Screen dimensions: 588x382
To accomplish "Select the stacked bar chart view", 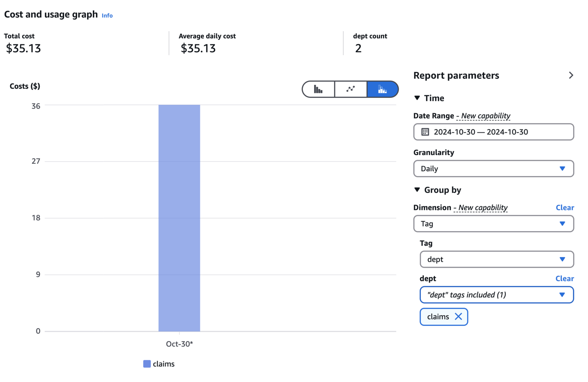I will (x=382, y=89).
